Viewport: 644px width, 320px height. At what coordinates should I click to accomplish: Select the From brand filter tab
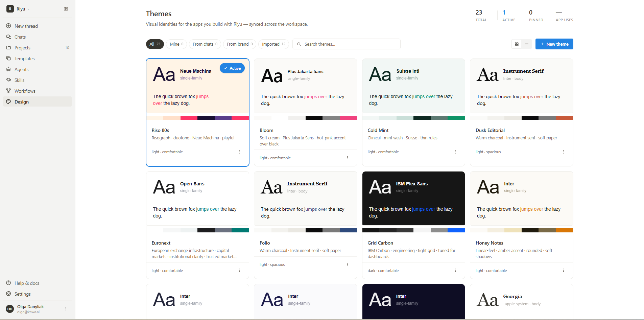point(239,44)
